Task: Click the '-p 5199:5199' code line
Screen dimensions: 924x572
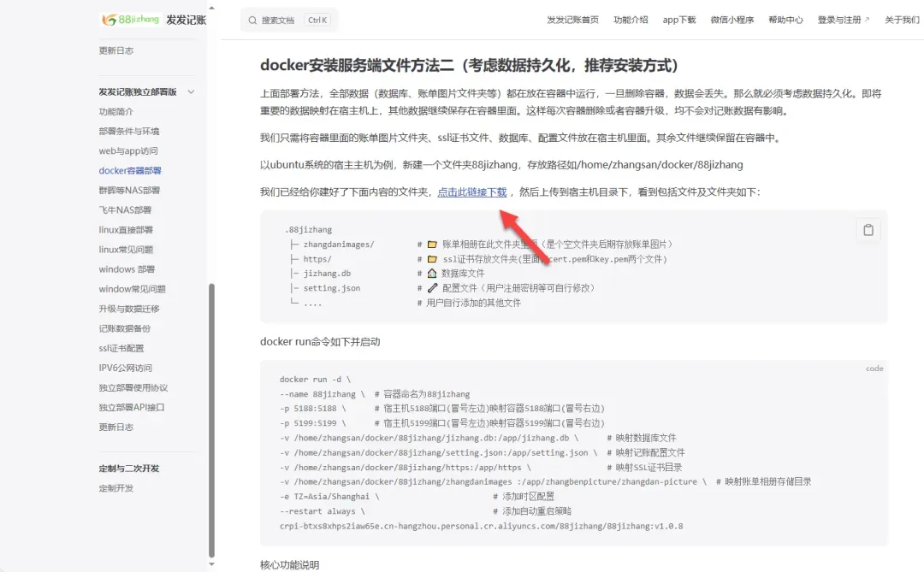Action: pos(442,423)
